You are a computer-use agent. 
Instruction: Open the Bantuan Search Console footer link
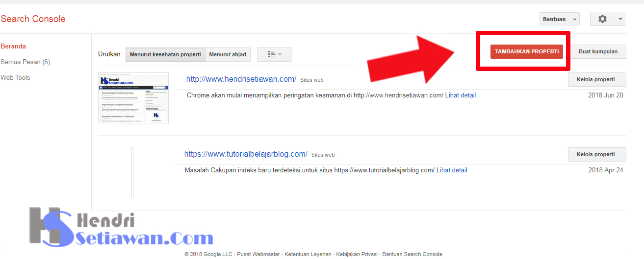412,254
